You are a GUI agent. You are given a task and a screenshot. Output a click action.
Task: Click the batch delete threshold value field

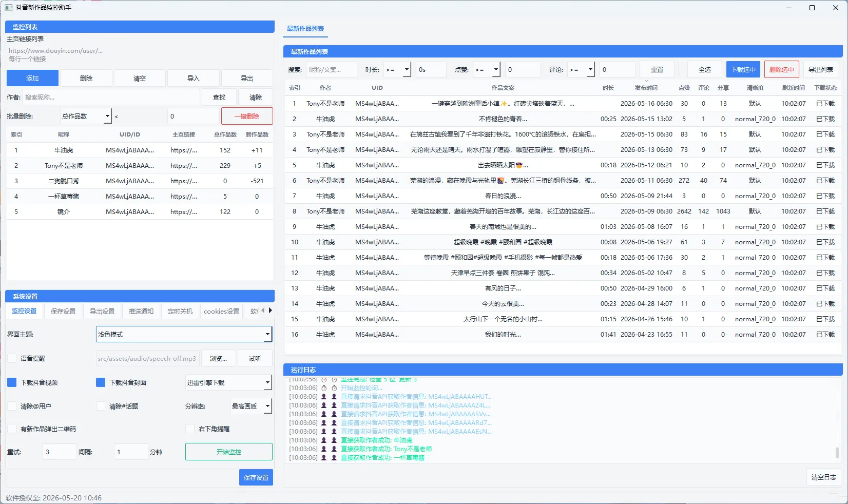194,117
